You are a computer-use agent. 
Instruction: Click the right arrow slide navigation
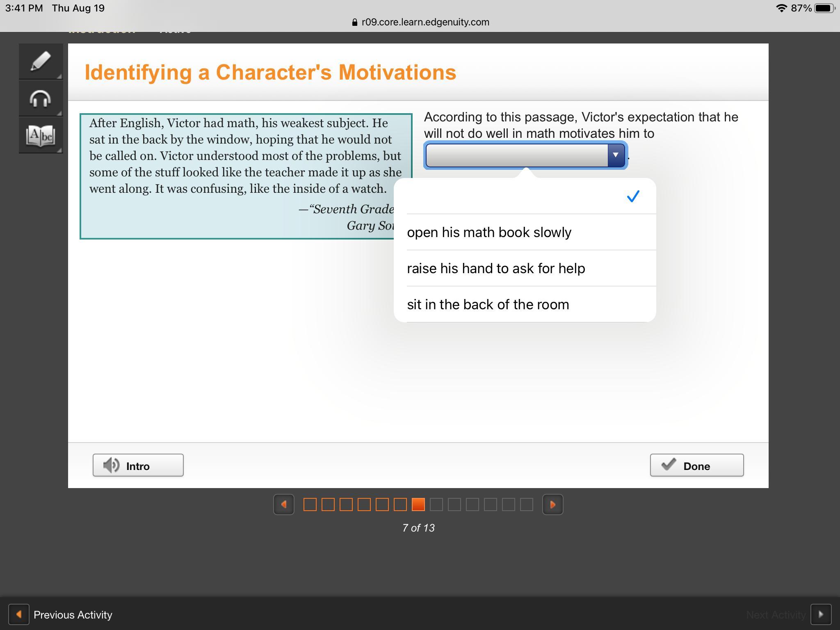coord(552,504)
